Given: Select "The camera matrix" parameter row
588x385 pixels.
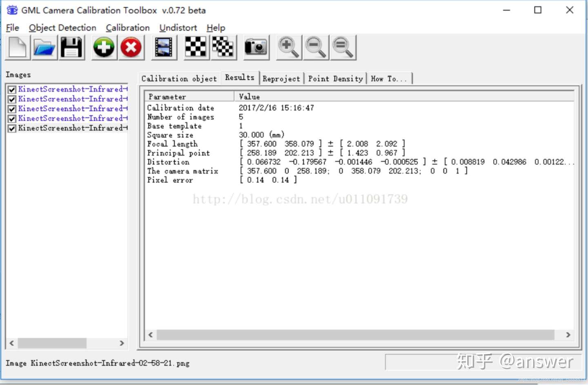Looking at the screenshot, I should (x=183, y=171).
